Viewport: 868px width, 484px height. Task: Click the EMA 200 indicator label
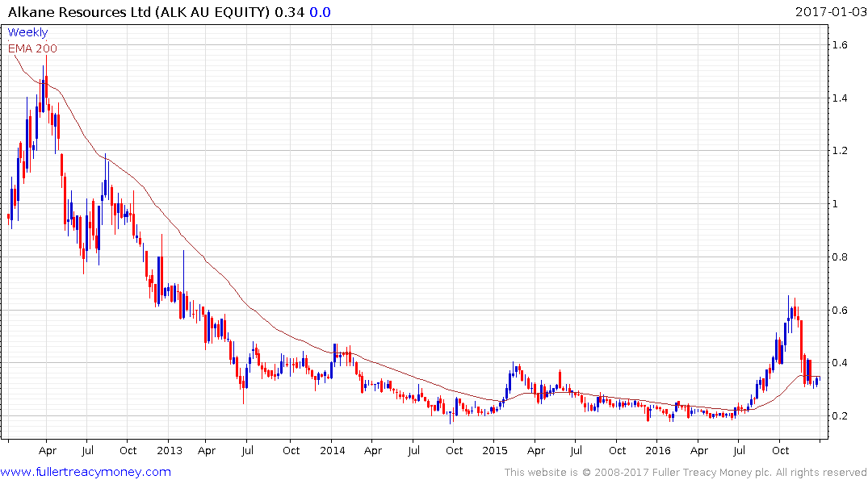(x=32, y=48)
